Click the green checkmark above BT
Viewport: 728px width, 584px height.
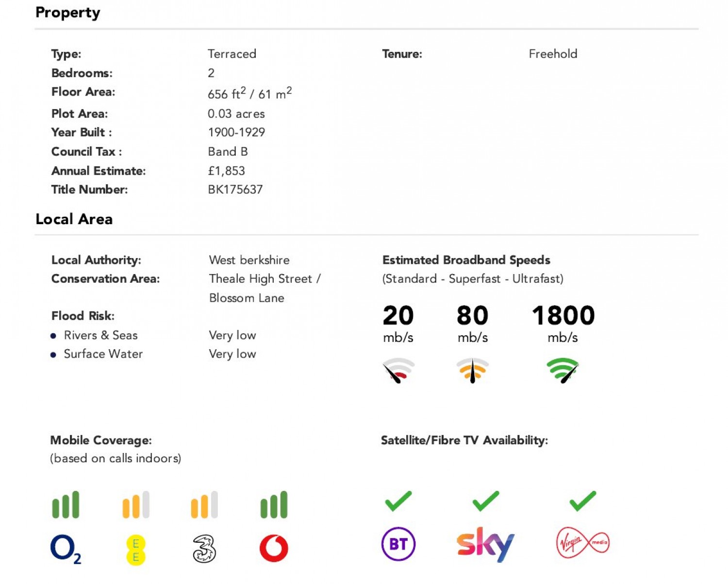398,501
